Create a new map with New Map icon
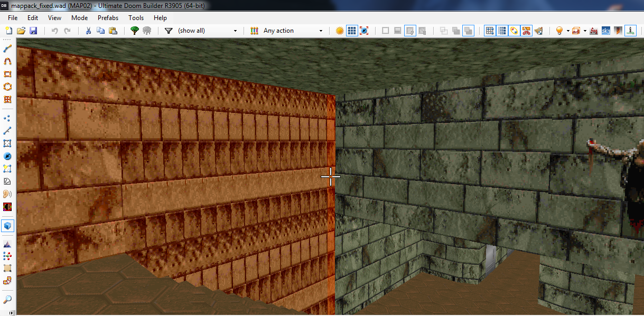 tap(8, 31)
